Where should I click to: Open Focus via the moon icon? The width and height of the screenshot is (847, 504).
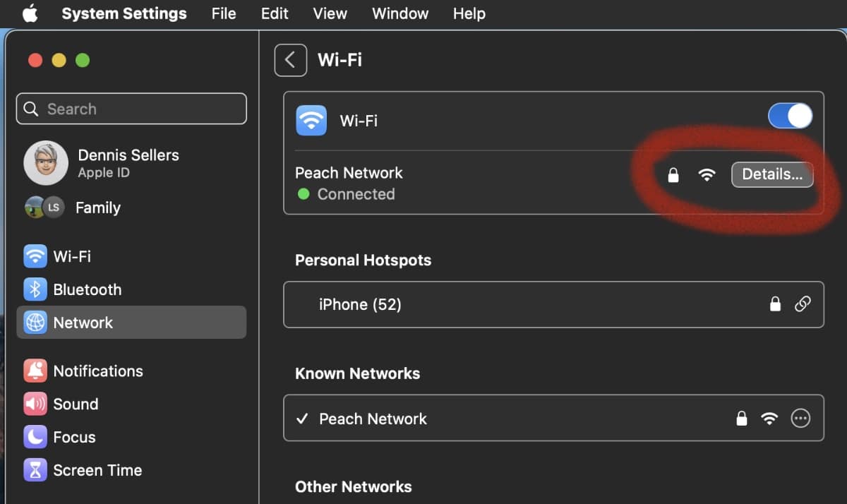35,437
